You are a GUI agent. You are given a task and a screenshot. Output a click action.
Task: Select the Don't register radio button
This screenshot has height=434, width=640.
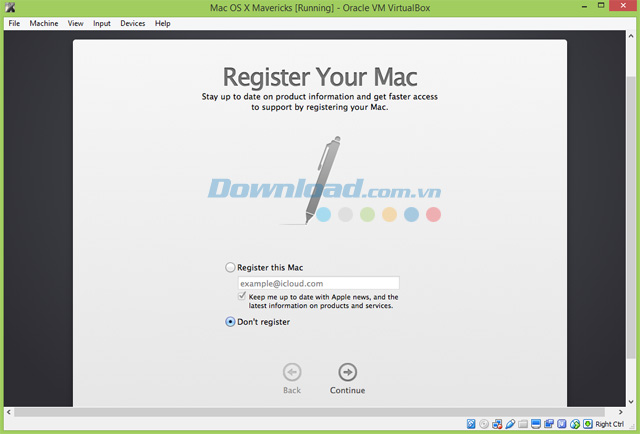click(230, 322)
